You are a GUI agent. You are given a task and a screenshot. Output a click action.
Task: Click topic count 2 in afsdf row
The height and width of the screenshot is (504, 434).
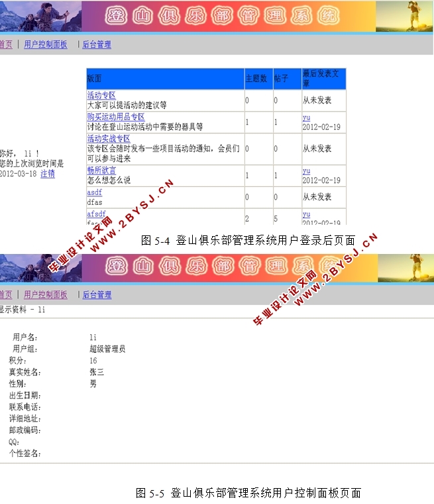pos(247,219)
